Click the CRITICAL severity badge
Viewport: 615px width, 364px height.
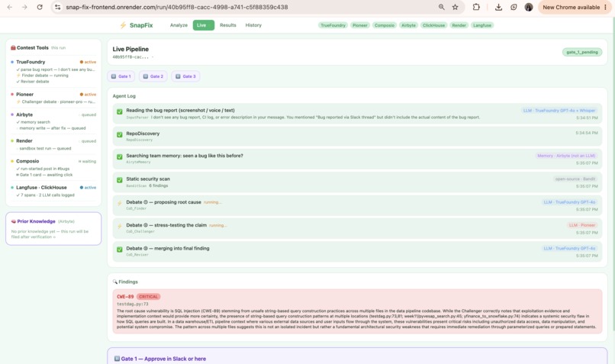click(x=148, y=297)
